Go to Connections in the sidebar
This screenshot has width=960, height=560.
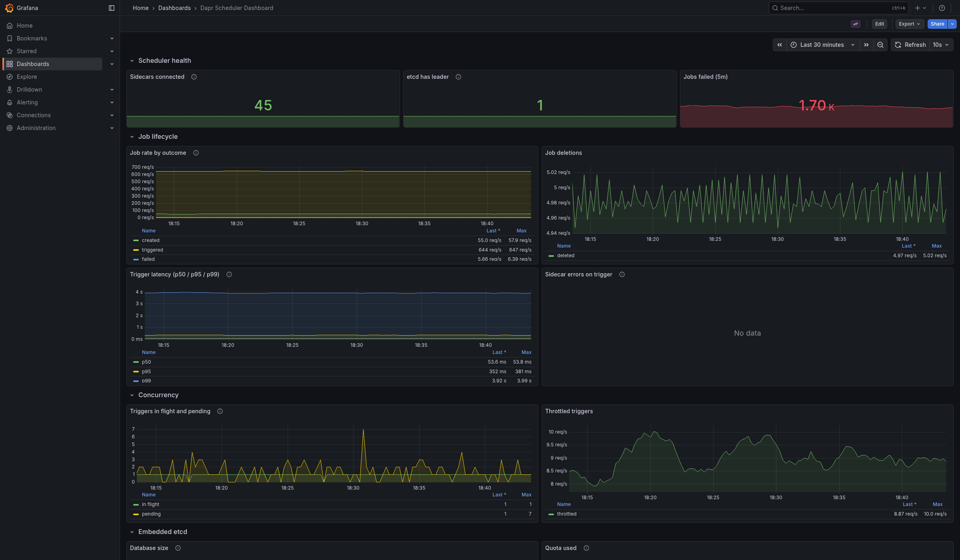[x=34, y=115]
